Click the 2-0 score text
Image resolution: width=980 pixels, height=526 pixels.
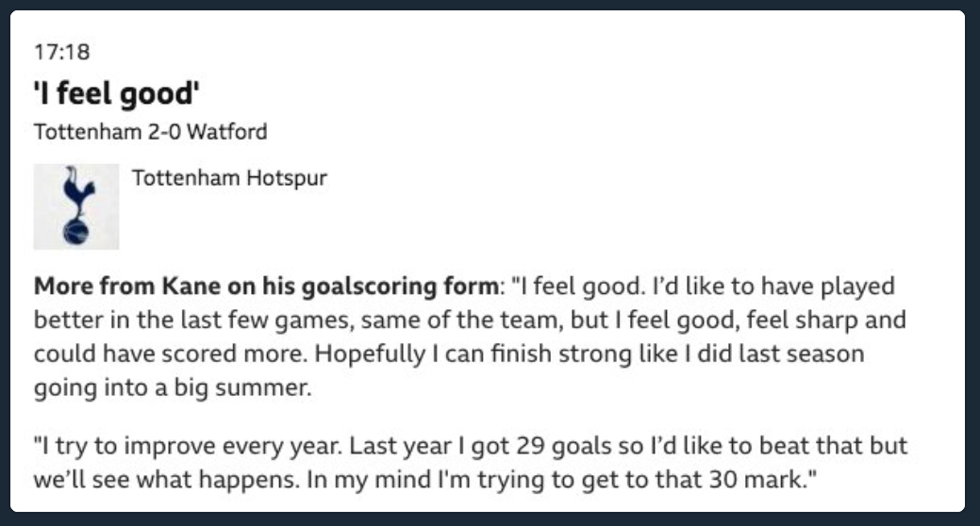(164, 132)
